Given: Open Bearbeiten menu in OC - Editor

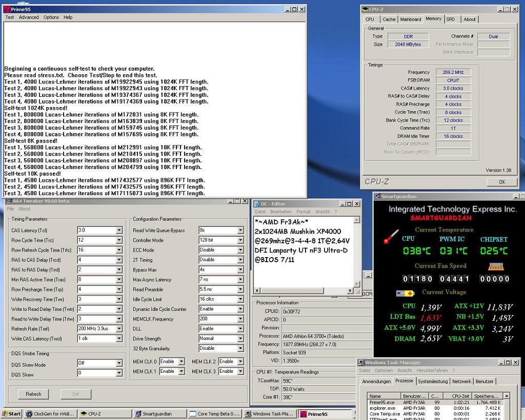Looking at the screenshot, I should (x=281, y=212).
